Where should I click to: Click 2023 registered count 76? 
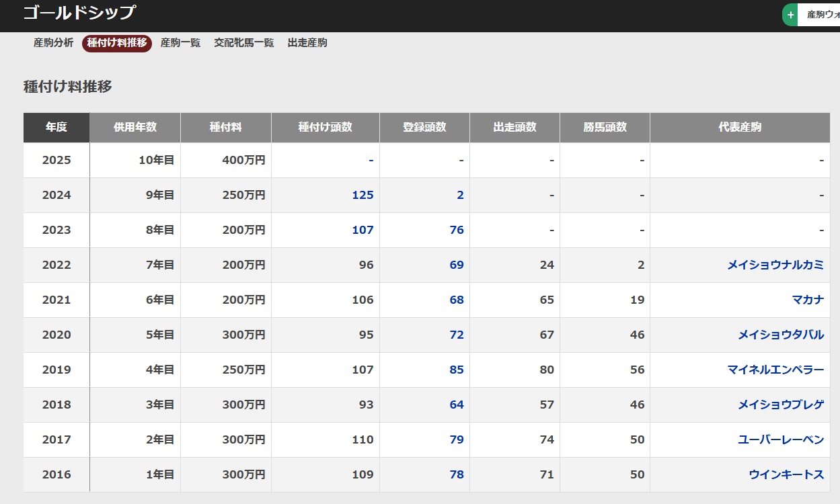pos(457,230)
